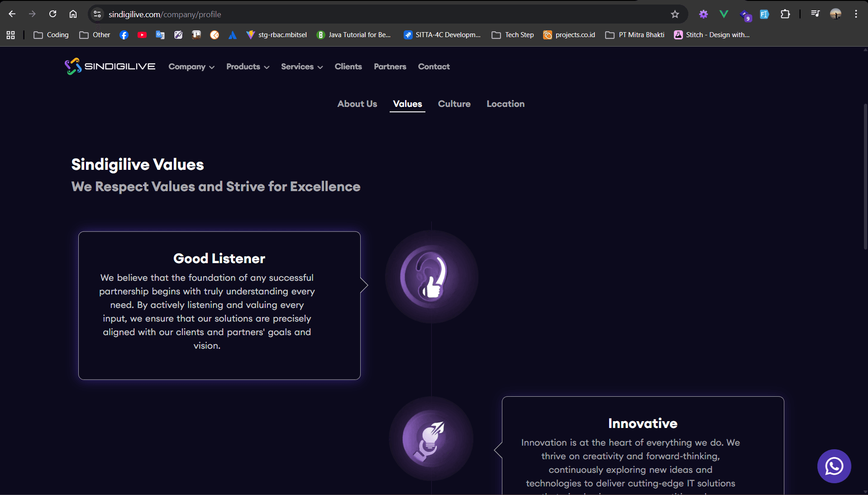Open the Facebook bookmark icon
868x495 pixels.
pos(124,35)
